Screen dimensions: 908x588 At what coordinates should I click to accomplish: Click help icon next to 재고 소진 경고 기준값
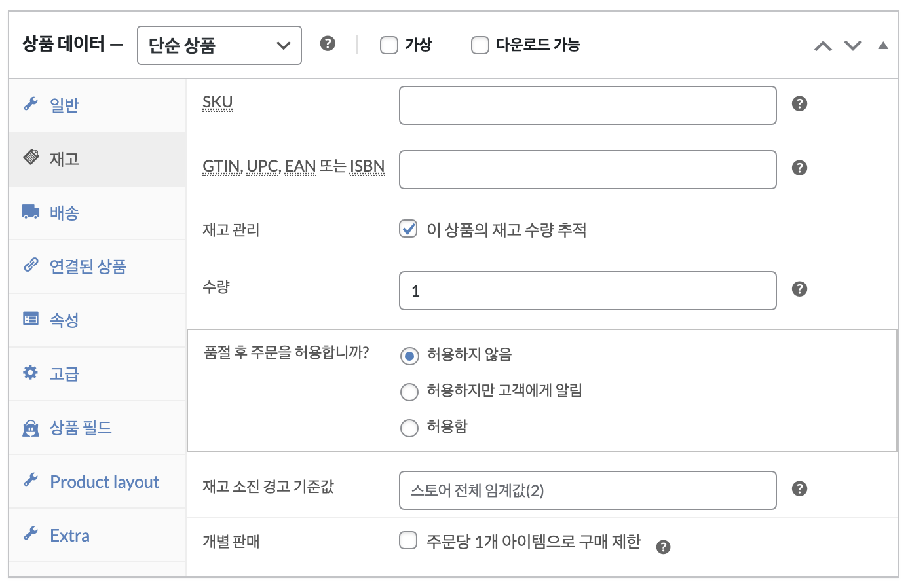(799, 488)
